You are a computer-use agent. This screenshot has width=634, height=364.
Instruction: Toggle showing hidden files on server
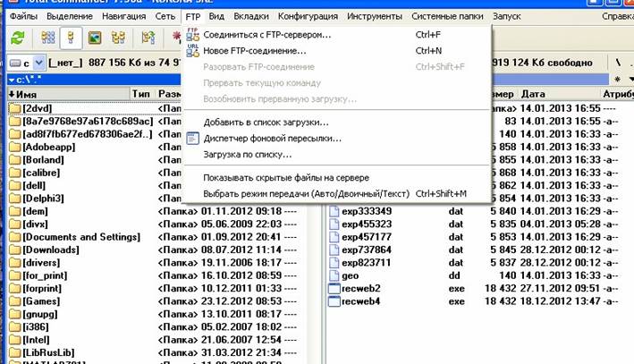(285, 177)
